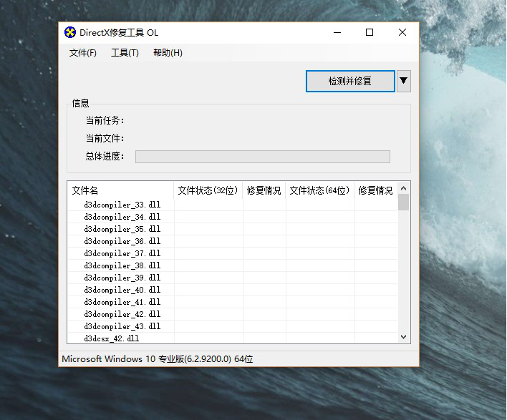The height and width of the screenshot is (420, 507).
Task: Click the list's scroll up arrow
Action: point(404,188)
